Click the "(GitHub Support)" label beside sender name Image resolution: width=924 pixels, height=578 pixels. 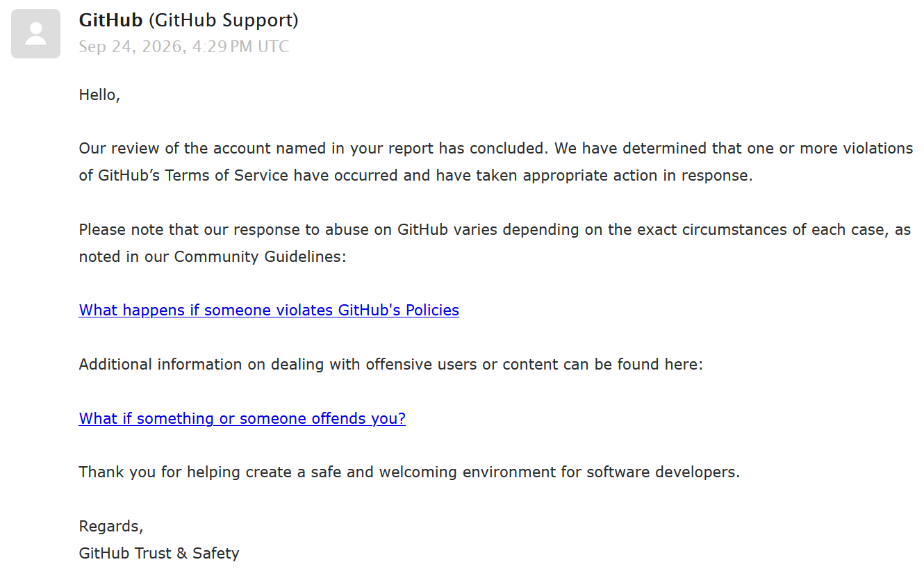coord(224,20)
